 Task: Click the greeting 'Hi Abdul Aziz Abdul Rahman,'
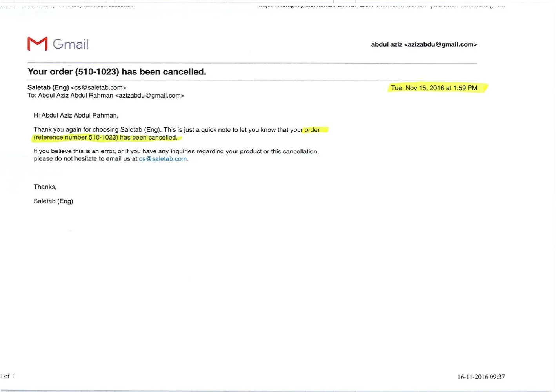(76, 115)
